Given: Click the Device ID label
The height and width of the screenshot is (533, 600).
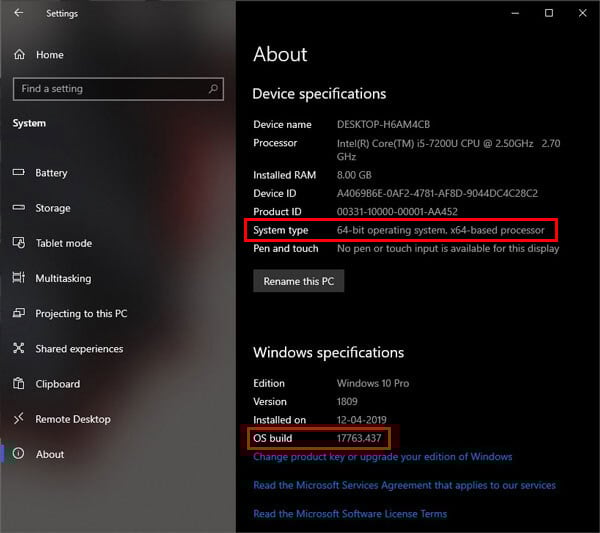Looking at the screenshot, I should tap(275, 193).
